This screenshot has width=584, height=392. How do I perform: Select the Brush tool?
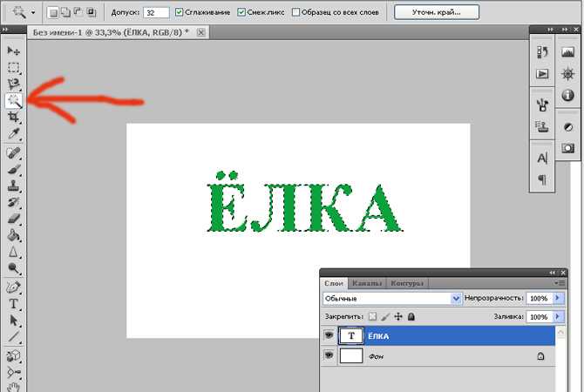click(x=13, y=169)
